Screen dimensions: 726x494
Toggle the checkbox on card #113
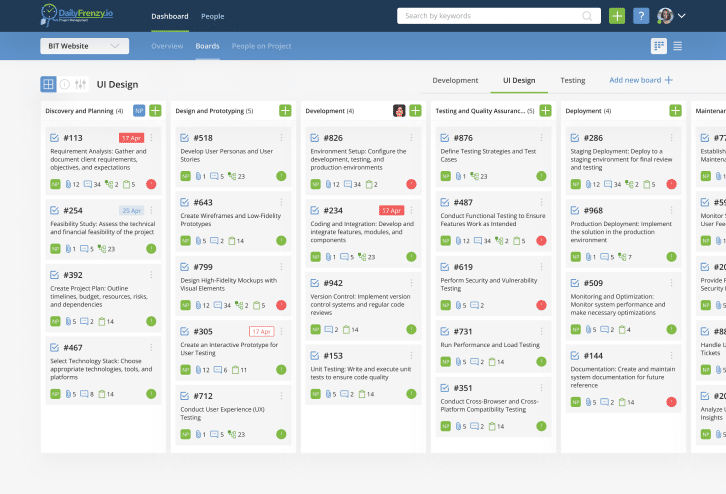pyautogui.click(x=55, y=138)
